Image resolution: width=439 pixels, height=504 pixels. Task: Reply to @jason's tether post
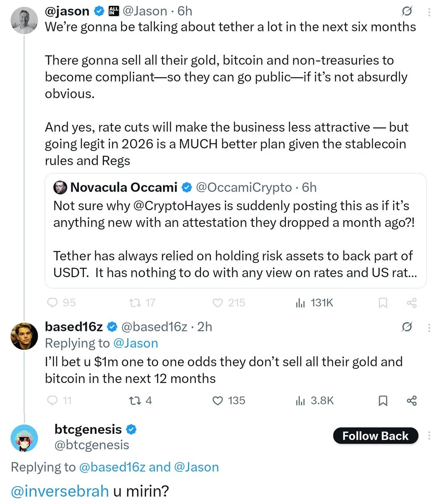pos(52,303)
